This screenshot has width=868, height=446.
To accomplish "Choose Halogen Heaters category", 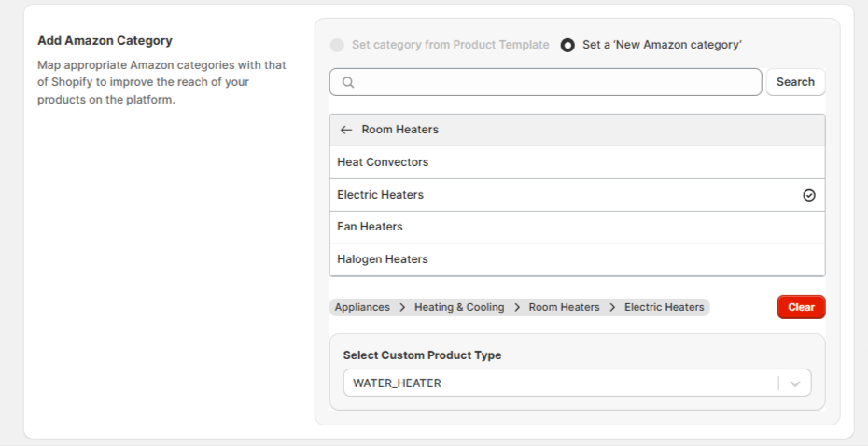I will click(578, 260).
